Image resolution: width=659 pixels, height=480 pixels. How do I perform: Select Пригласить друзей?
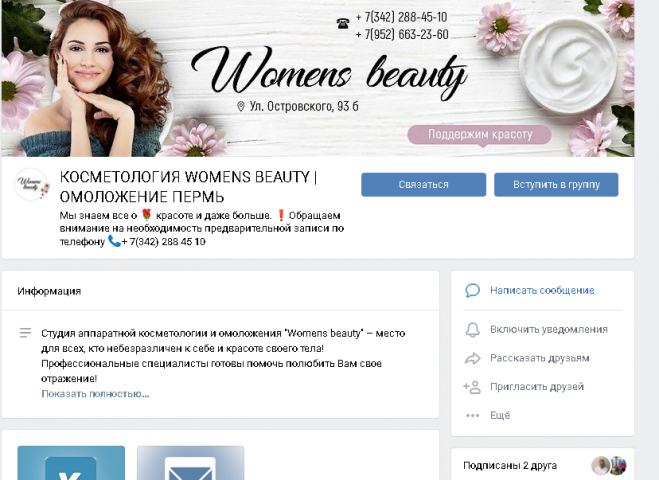(537, 386)
